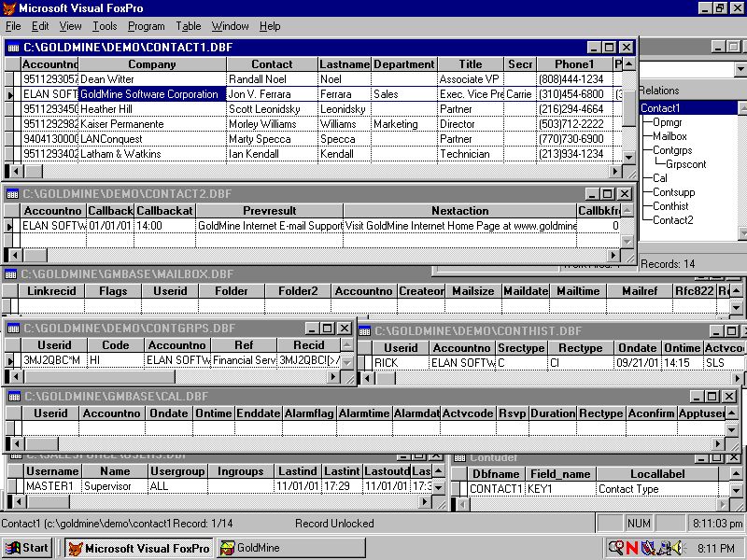Select the Marty Specca contact cell
The width and height of the screenshot is (747, 560).
tap(272, 139)
